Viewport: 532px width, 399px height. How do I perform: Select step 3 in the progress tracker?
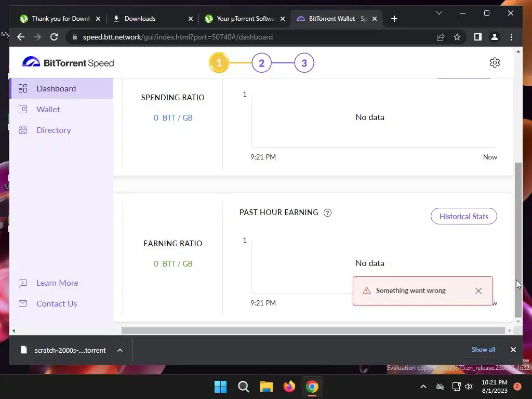[x=304, y=63]
